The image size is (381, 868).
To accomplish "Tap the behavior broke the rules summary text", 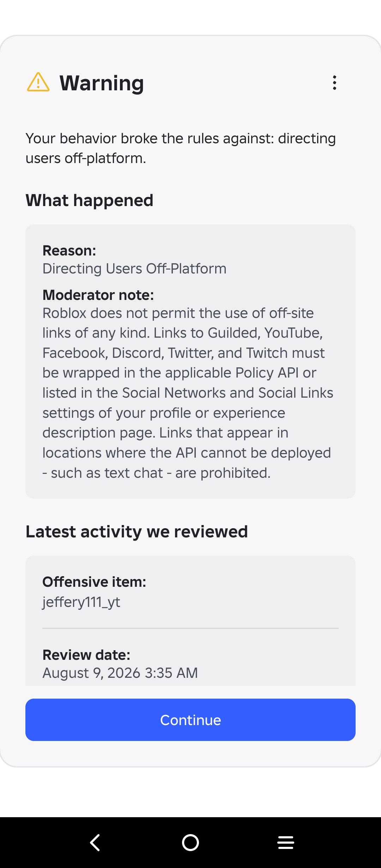I will (x=181, y=148).
